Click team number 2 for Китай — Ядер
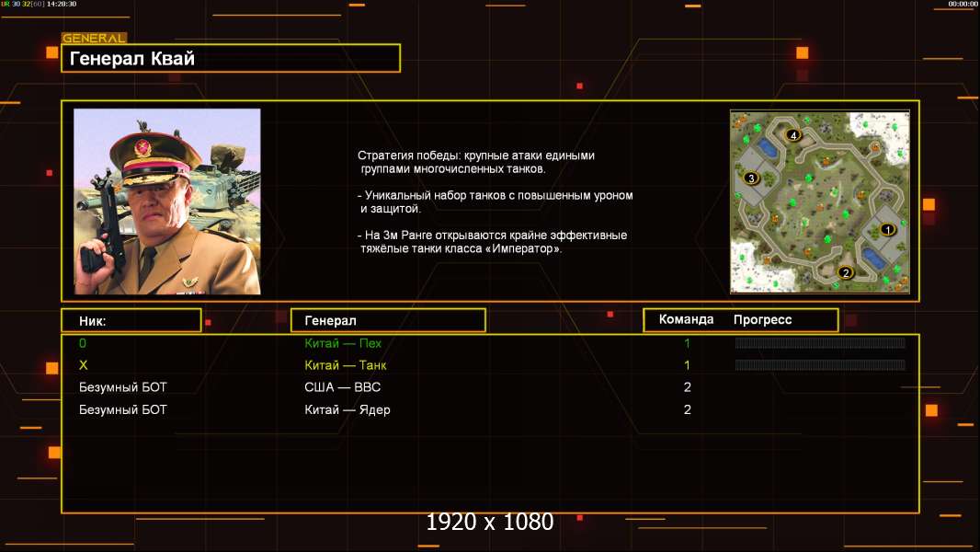Viewport: 980px width, 552px height. click(x=688, y=410)
